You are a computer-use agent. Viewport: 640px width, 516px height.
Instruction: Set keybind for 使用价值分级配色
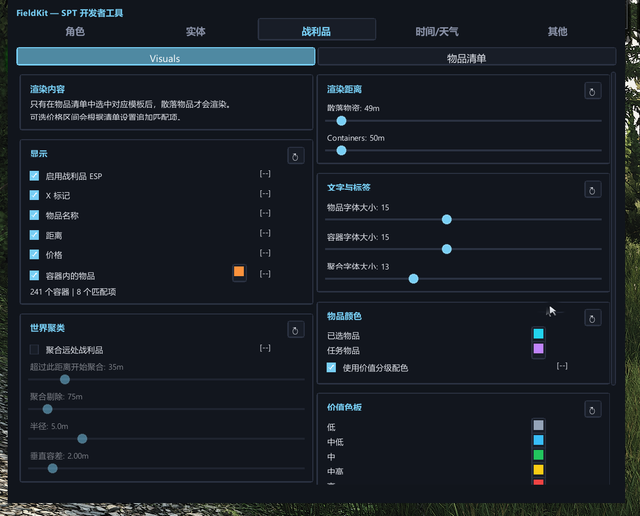[x=562, y=366]
